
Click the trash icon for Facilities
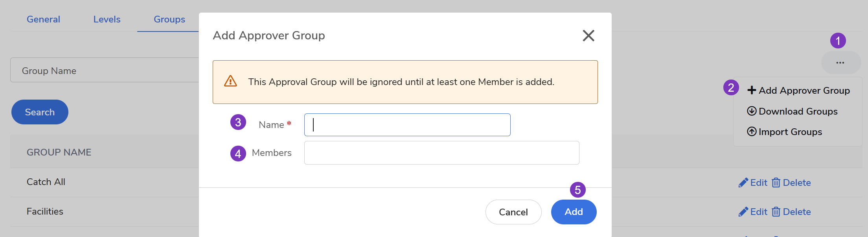776,212
